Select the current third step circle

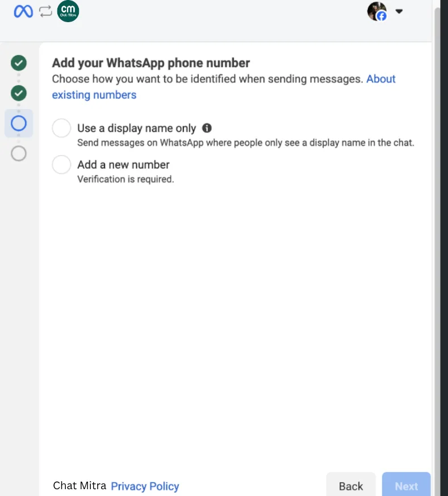pos(19,123)
